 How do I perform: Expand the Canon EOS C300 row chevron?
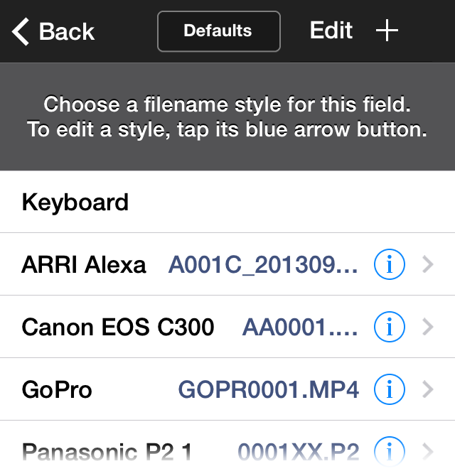428,327
